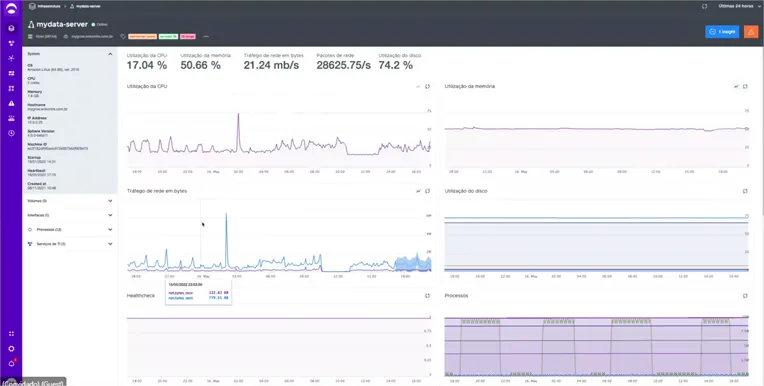This screenshot has width=764, height=386.
Task: Click chart-type icon on Utilização da memória
Action: pos(736,86)
